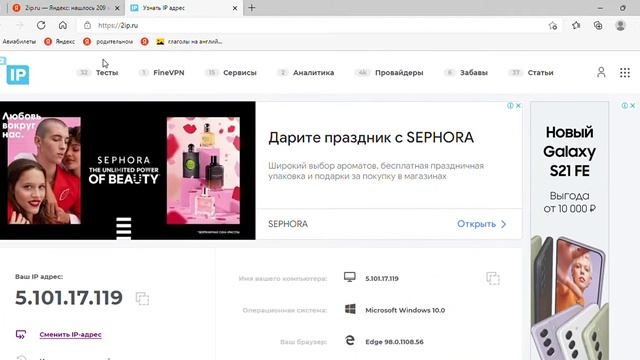Screen dimensions: 640x360
Task: Open the FineVPN menu item
Action: [x=169, y=73]
